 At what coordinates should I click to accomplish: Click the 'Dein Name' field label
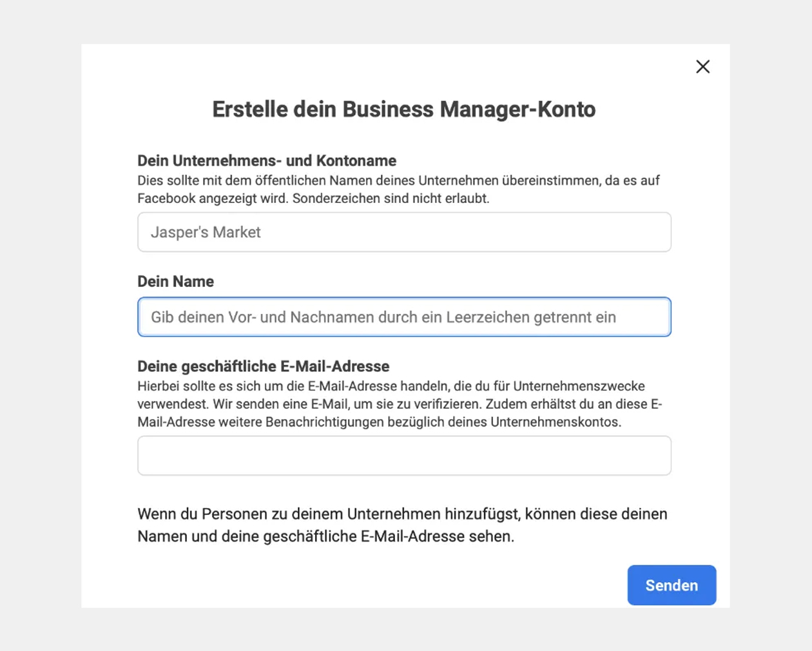click(x=175, y=282)
